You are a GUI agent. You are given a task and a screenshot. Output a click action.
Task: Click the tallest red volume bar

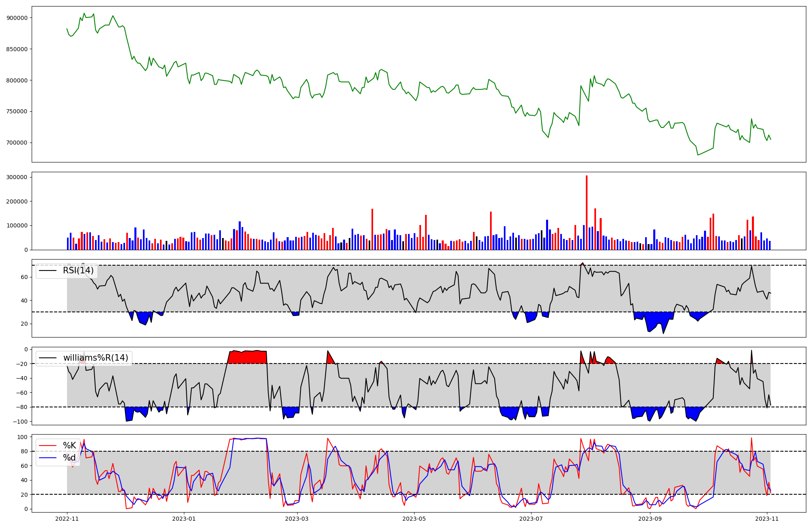point(587,211)
